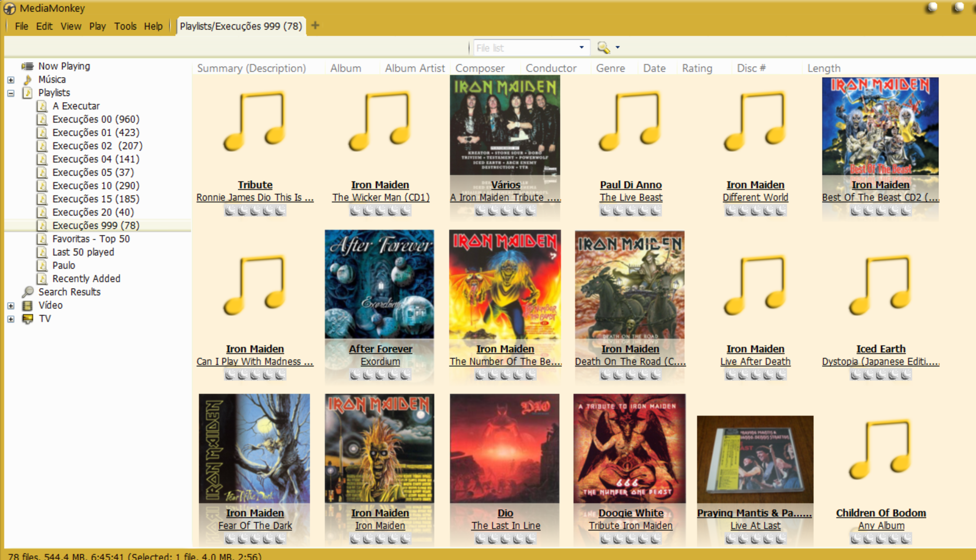Expand the Música tree node
This screenshot has height=560, width=976.
coord(11,80)
